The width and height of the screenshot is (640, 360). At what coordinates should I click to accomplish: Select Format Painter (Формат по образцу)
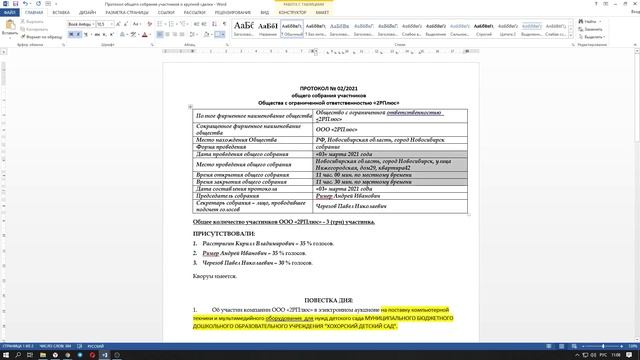(42, 37)
